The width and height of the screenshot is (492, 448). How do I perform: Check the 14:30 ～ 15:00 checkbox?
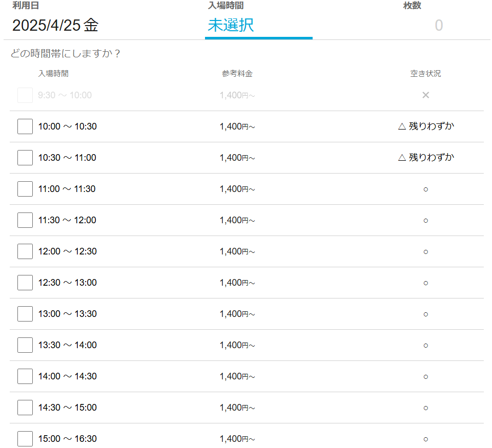pyautogui.click(x=25, y=408)
